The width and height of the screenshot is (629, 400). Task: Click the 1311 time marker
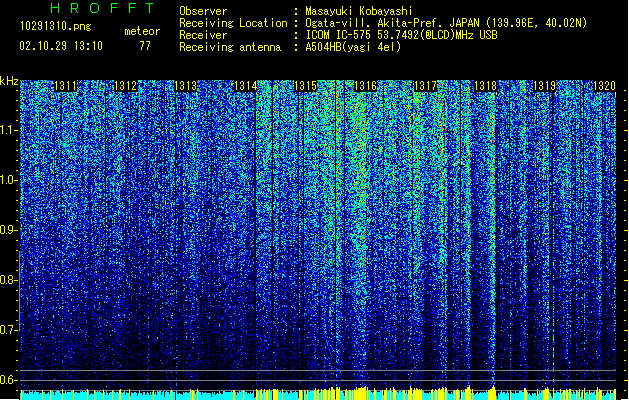point(65,86)
